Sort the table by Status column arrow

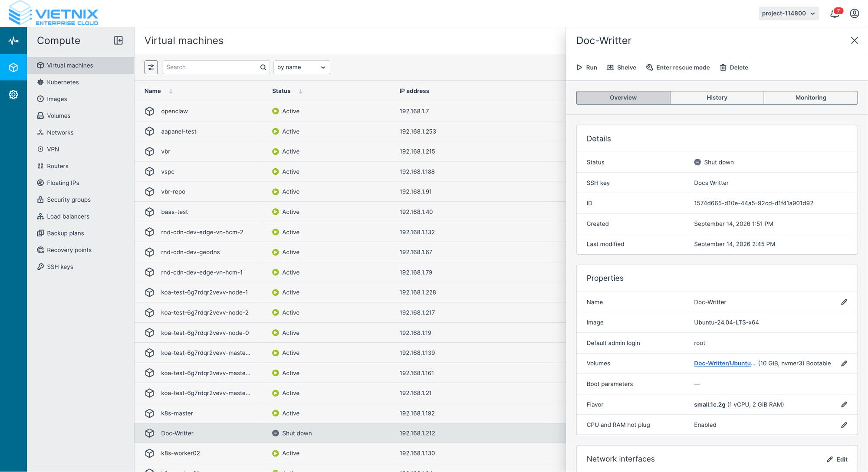301,91
